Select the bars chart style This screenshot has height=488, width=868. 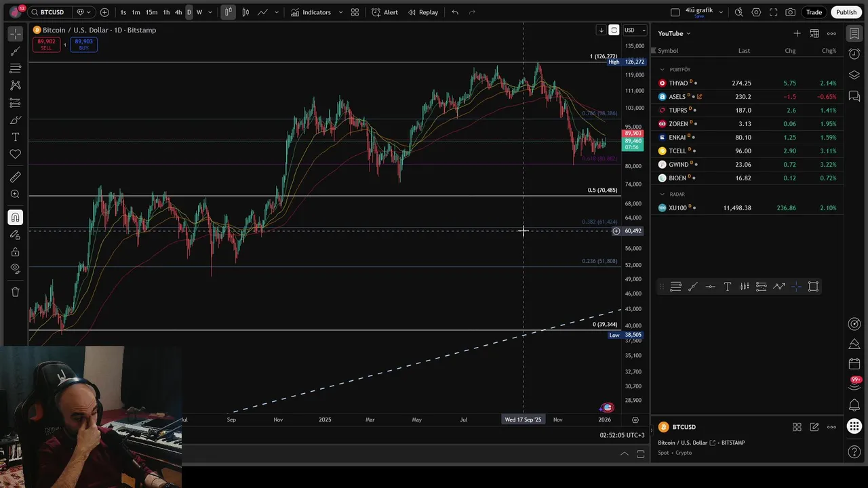click(x=228, y=12)
